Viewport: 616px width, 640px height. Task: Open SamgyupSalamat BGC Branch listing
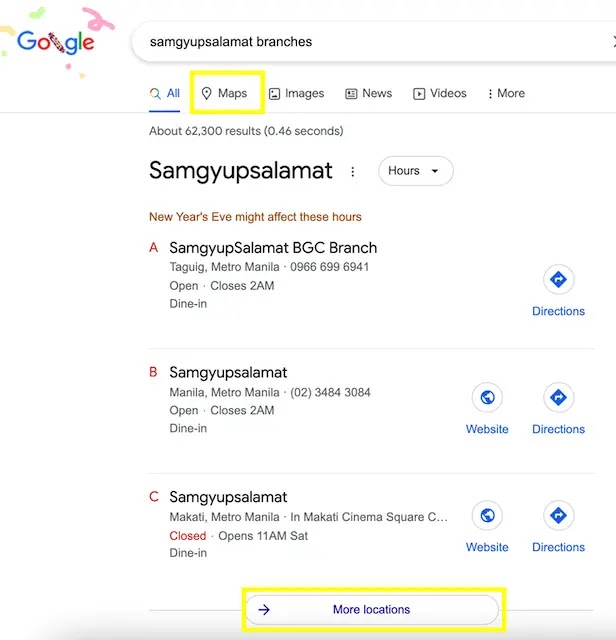[x=273, y=248]
